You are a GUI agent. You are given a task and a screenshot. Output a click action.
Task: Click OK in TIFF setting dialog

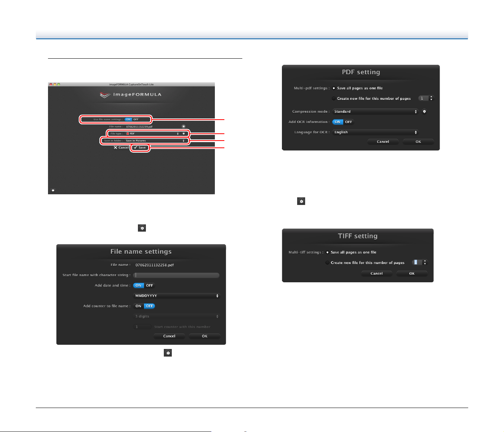(x=412, y=274)
